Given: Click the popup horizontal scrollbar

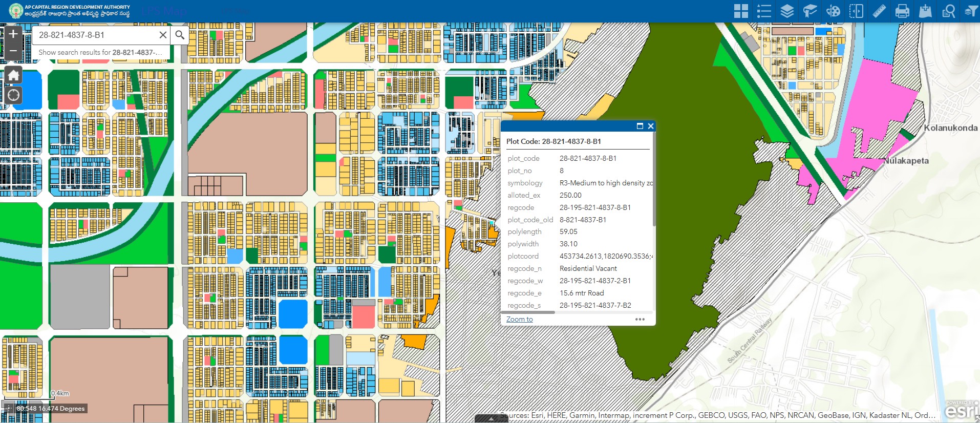Looking at the screenshot, I should tap(528, 312).
